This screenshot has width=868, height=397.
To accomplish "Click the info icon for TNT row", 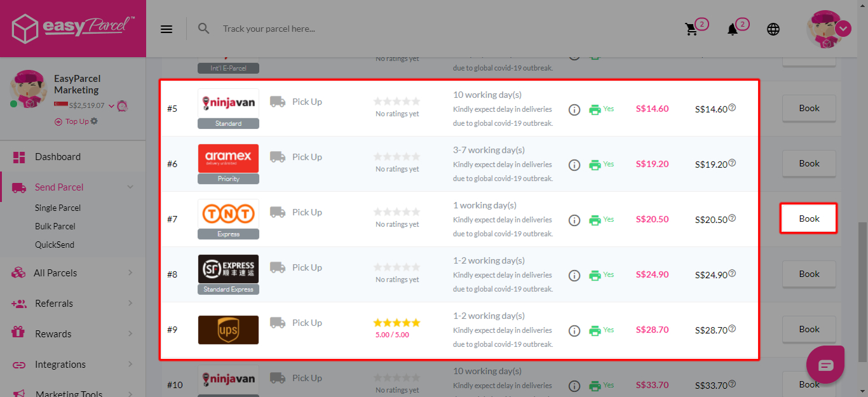I will [x=574, y=220].
